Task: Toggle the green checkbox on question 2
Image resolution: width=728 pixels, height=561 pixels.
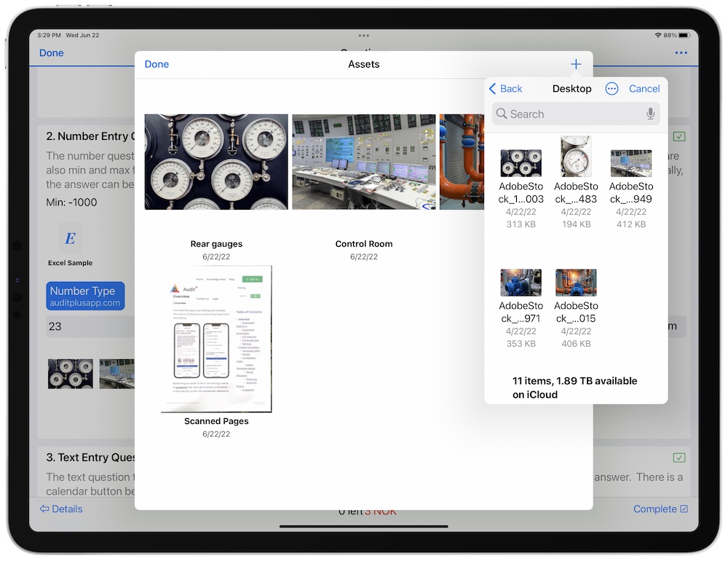Action: click(678, 137)
